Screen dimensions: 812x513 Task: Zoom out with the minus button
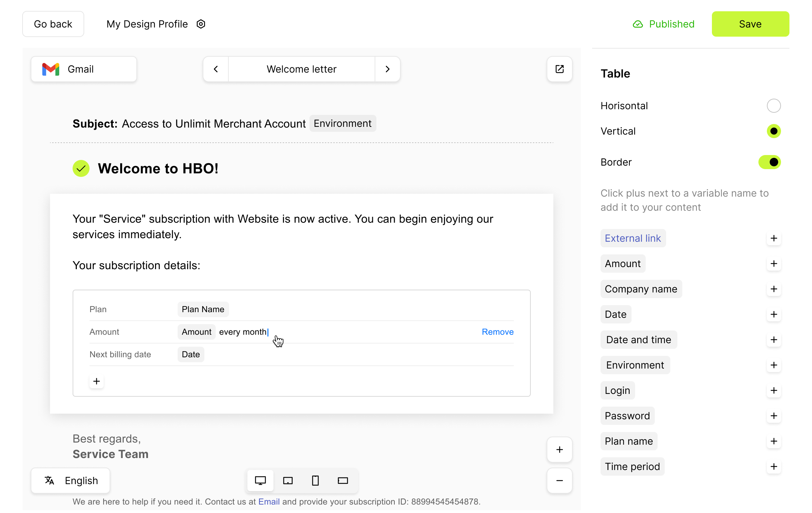pos(559,481)
